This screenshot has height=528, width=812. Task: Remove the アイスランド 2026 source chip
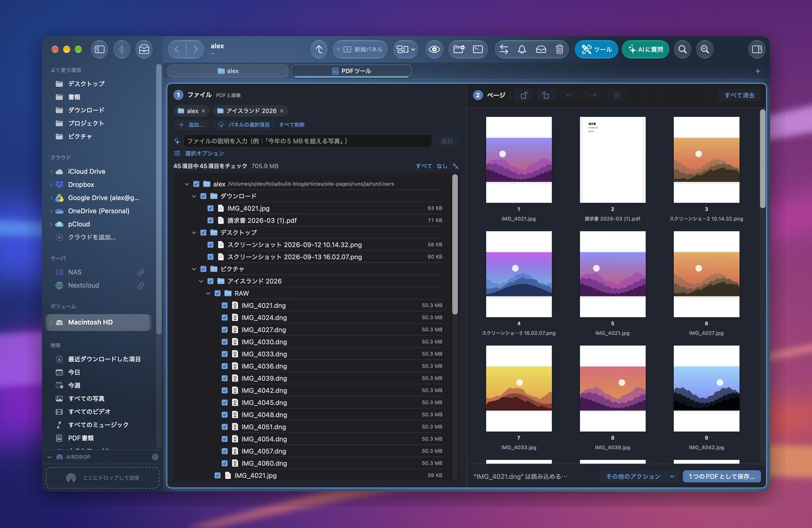click(282, 111)
